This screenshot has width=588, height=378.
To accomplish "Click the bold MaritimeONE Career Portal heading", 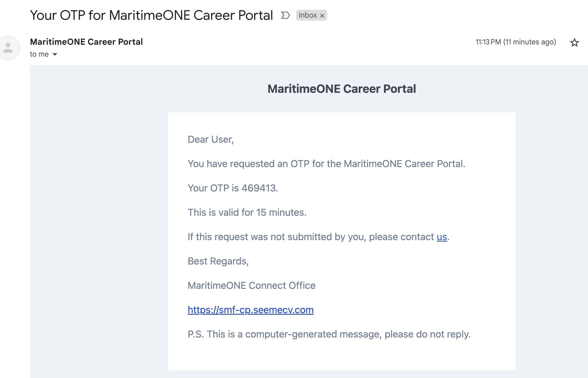I will [342, 89].
